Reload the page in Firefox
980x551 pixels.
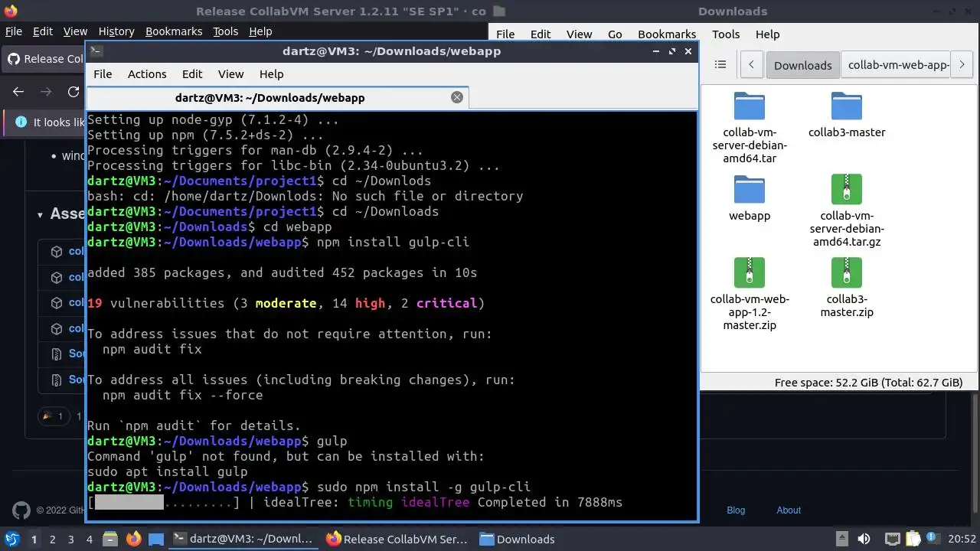coord(73,92)
